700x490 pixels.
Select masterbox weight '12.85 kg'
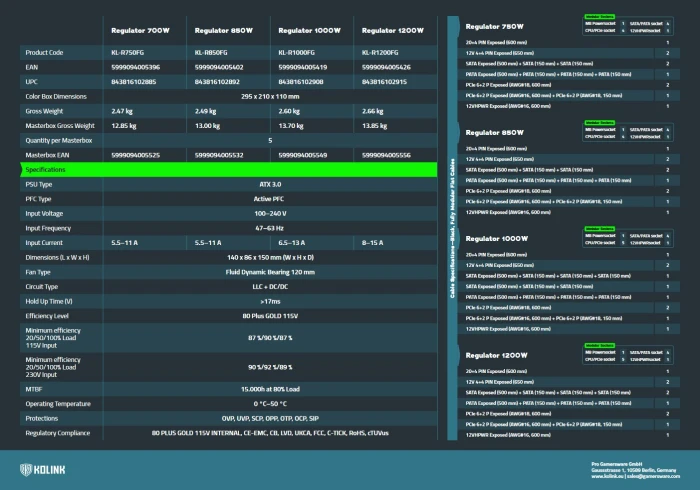124,126
